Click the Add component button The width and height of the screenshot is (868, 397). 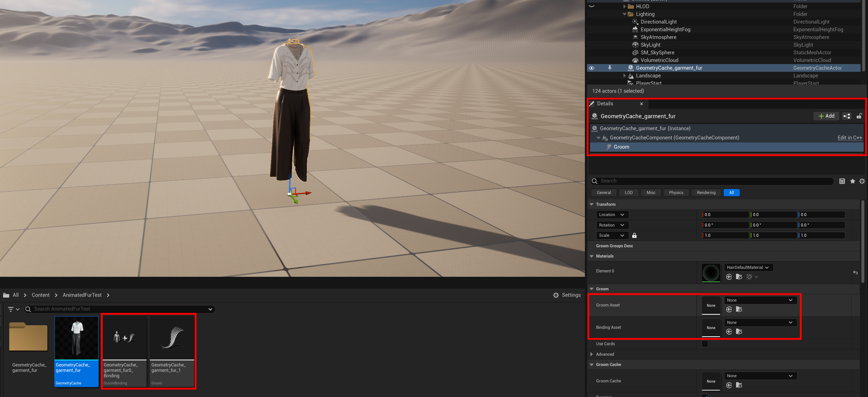pos(826,116)
